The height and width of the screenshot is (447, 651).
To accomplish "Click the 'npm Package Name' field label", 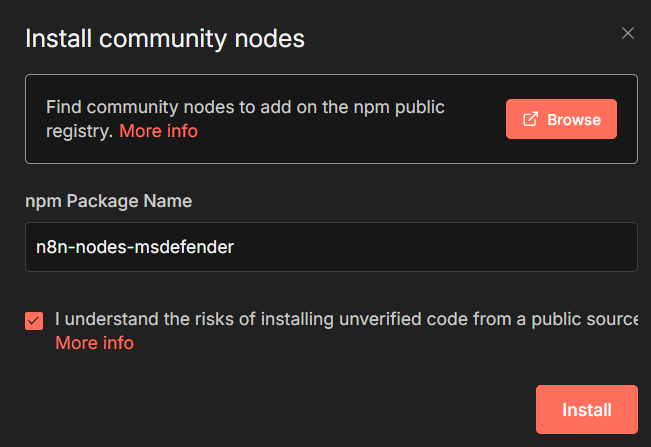I will coord(108,201).
